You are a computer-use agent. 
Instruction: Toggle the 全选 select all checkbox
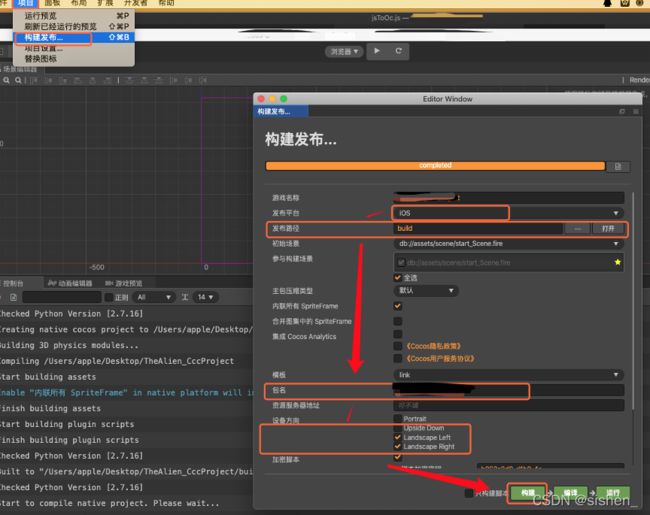398,277
